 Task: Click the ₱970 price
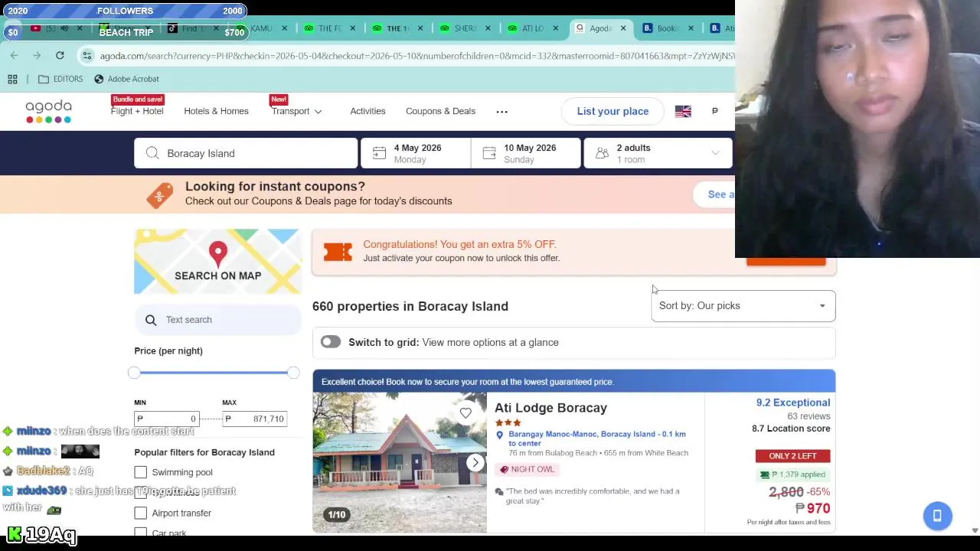(812, 508)
